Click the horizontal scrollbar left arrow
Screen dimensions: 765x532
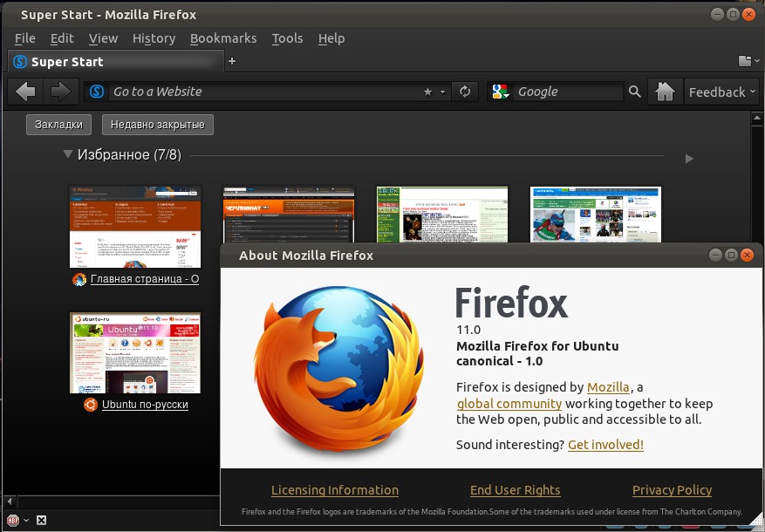(10, 501)
